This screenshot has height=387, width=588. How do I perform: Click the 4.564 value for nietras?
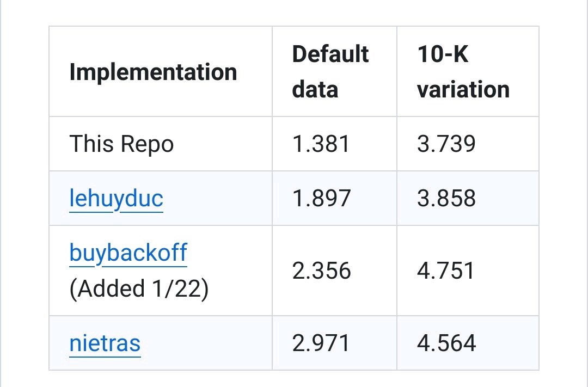(446, 343)
